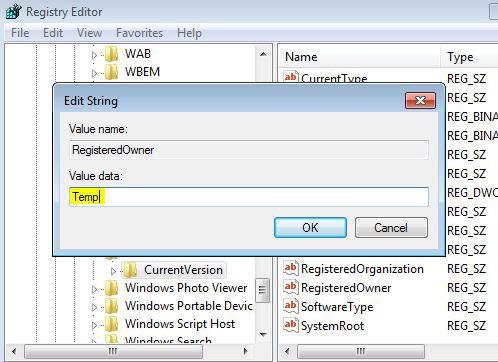Click the Value name field
The width and height of the screenshot is (498, 362).
tap(249, 150)
